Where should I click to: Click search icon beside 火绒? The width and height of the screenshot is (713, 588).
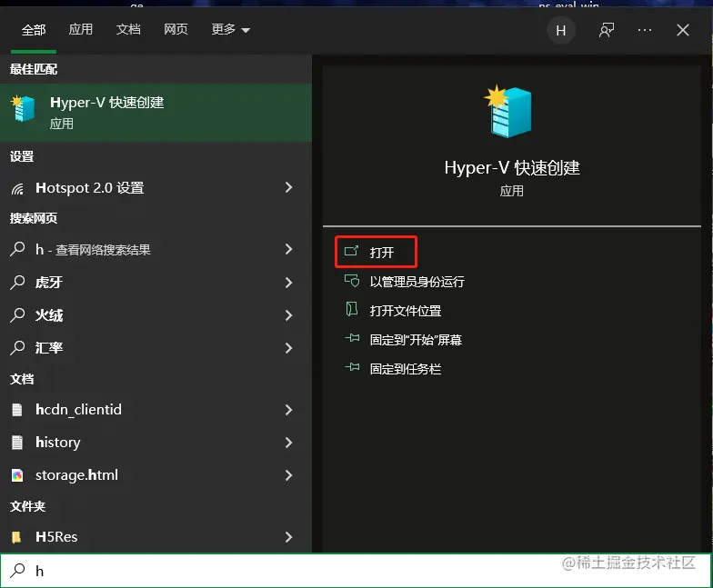[17, 314]
